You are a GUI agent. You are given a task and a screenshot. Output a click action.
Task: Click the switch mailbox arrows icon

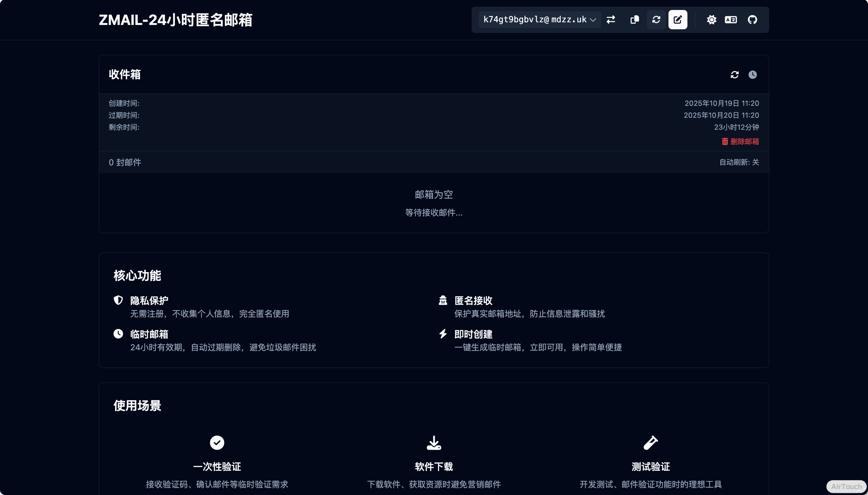point(611,20)
